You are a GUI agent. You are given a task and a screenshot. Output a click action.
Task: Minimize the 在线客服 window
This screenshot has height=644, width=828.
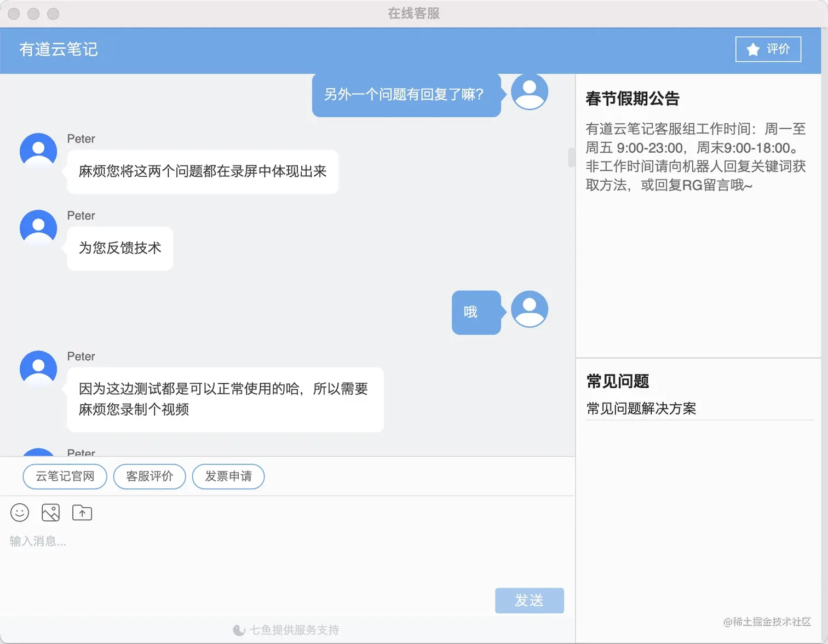click(33, 14)
